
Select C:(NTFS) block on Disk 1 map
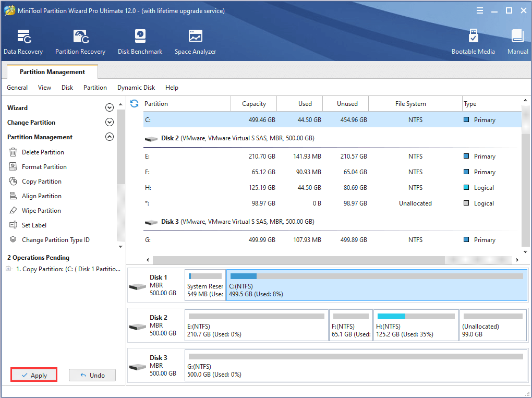click(377, 285)
